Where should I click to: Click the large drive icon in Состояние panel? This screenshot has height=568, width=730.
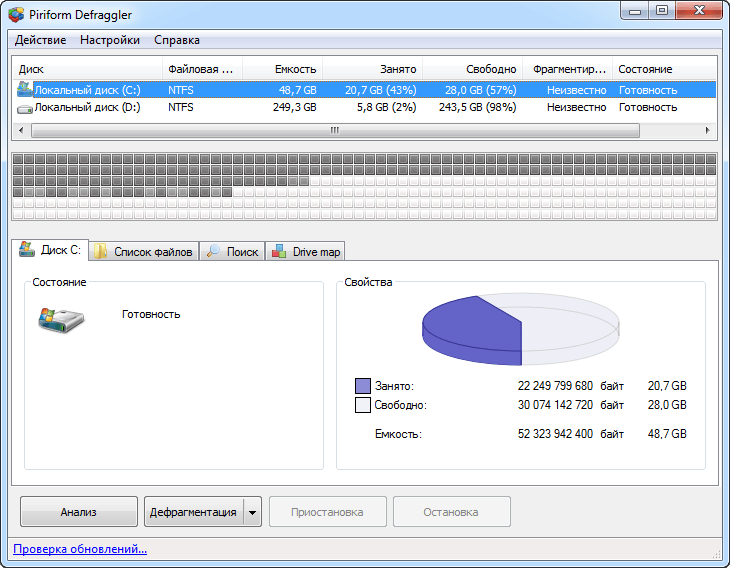coord(61,319)
